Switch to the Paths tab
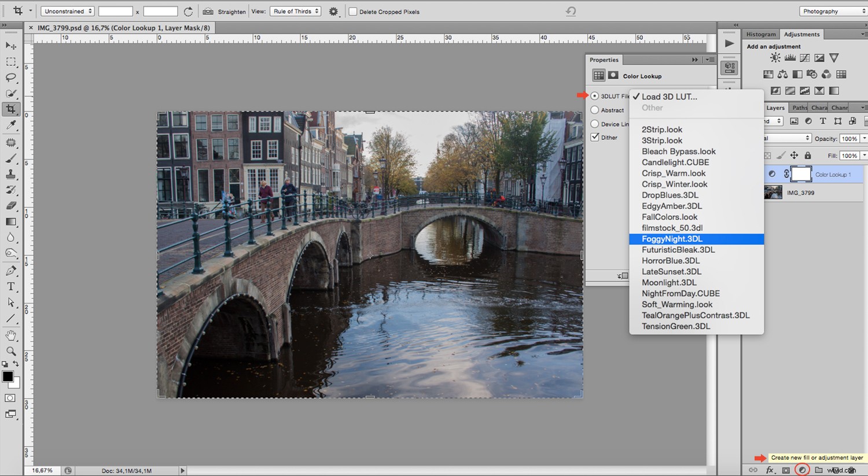Viewport: 868px width, 476px height. point(799,108)
